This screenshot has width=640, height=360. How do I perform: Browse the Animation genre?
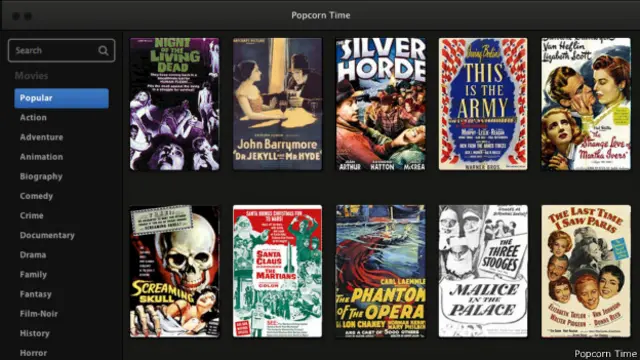41,157
